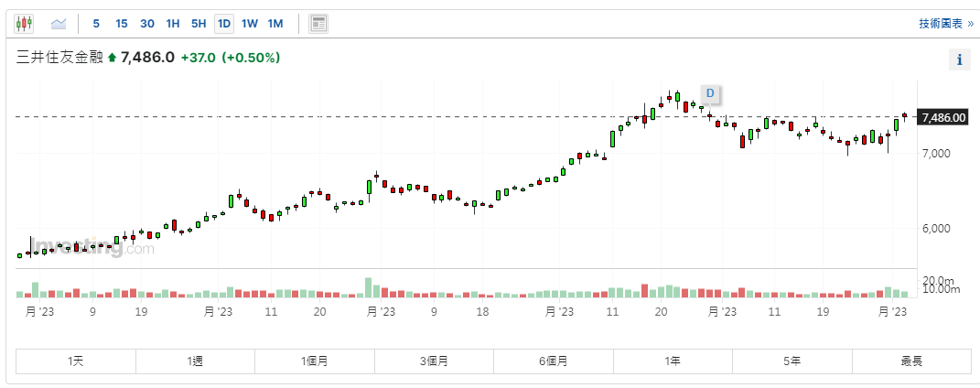Click the 1年 range button

[673, 361]
